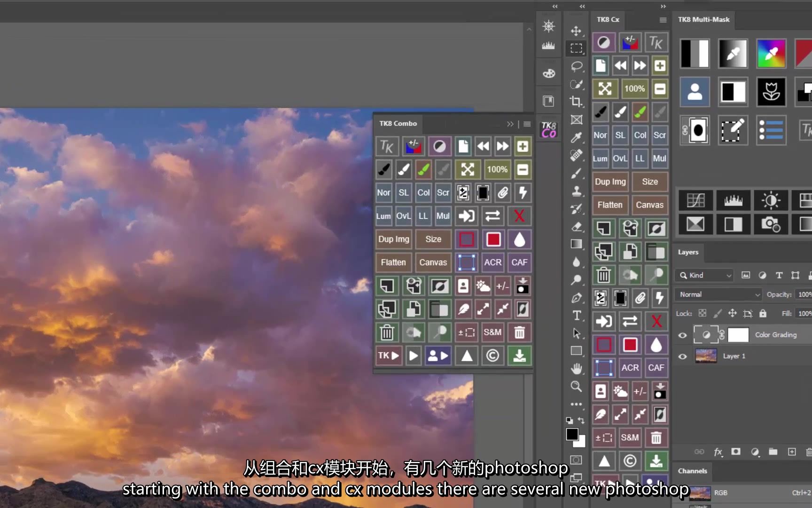Select the TK8 Combo tab
The height and width of the screenshot is (508, 812).
click(398, 123)
